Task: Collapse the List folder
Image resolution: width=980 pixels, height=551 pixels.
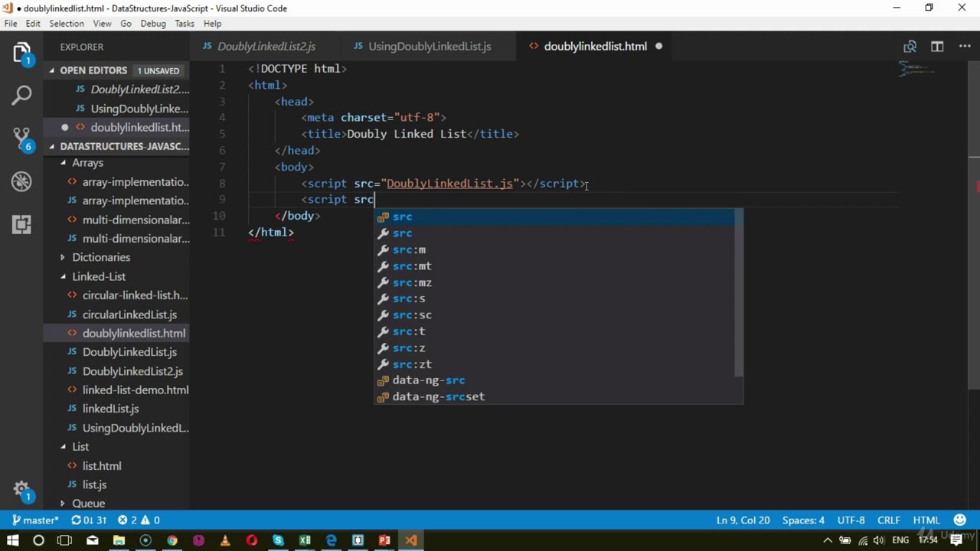Action: [64, 447]
